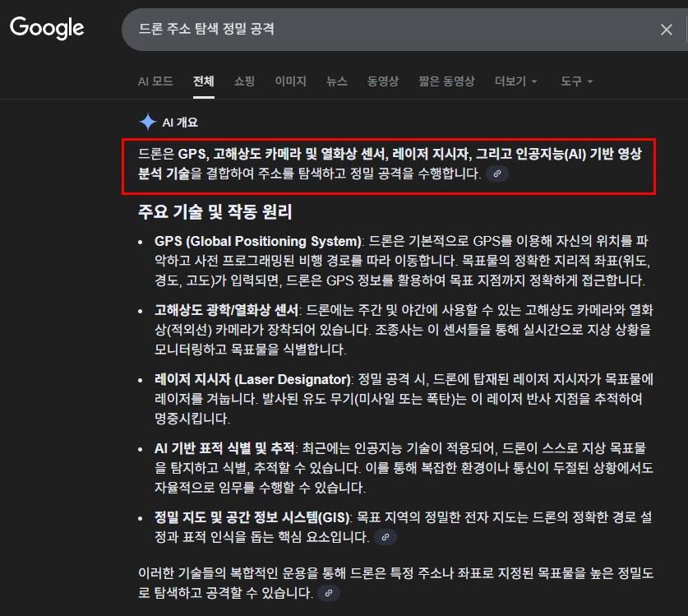Viewport: 688px width, 616px height.
Task: Expand the 더보기 dropdown
Action: 510,81
